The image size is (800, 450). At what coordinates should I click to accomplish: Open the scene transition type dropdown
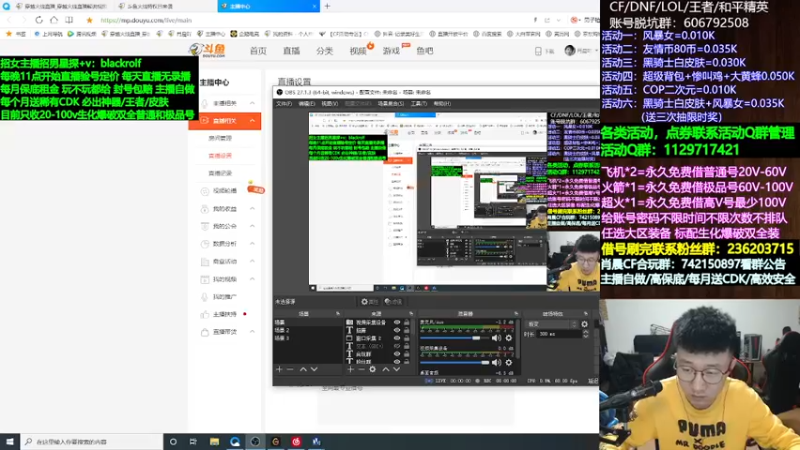coord(552,324)
